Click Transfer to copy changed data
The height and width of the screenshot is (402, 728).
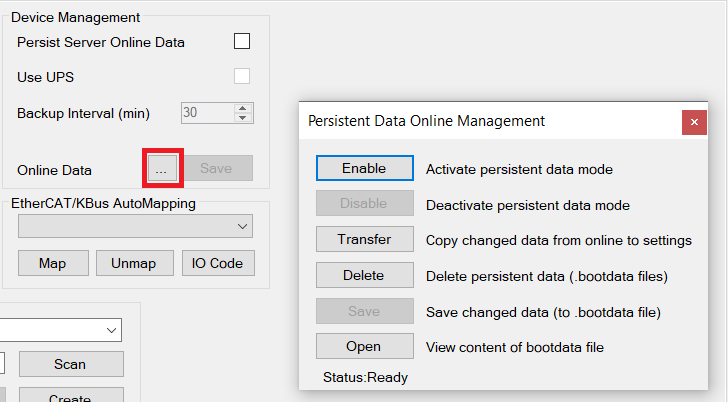[364, 239]
